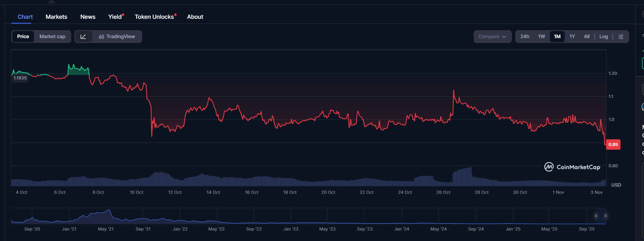644x241 pixels.
Task: Click the red 0.89 current price label
Action: click(x=613, y=145)
